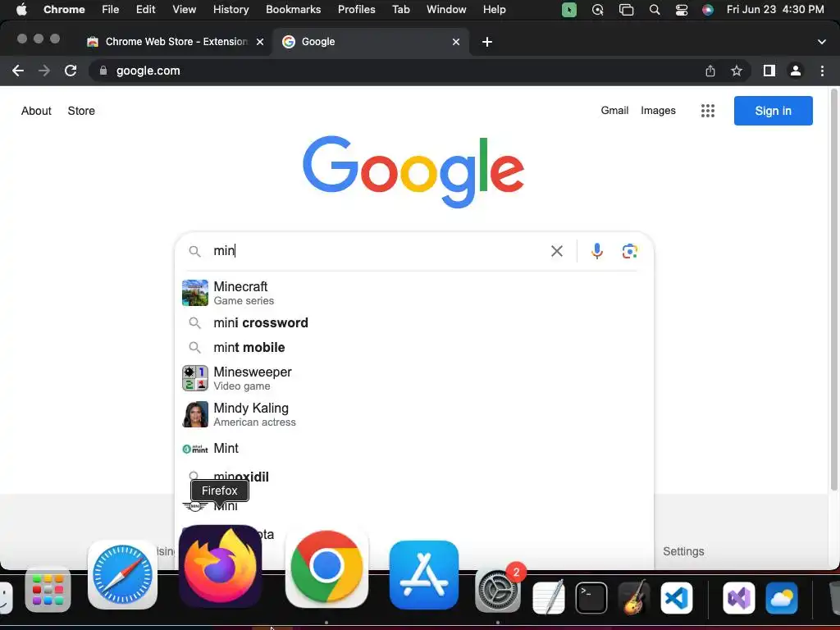This screenshot has width=840, height=630.
Task: Click the lock icon beside google.com
Action: click(103, 71)
